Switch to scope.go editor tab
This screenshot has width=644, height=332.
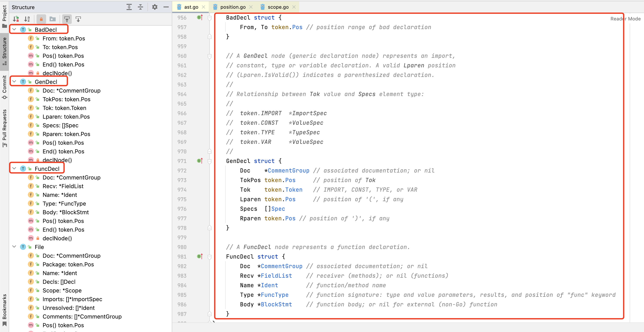point(278,7)
